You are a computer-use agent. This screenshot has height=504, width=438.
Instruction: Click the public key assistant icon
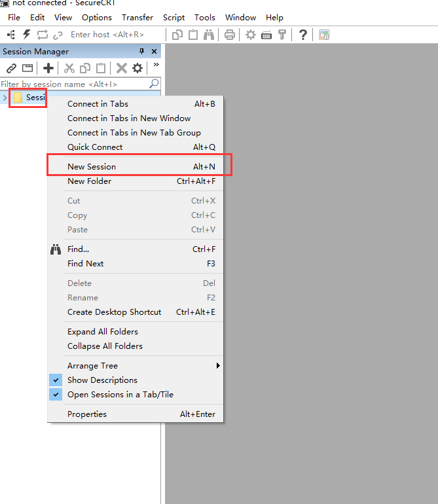click(x=282, y=35)
